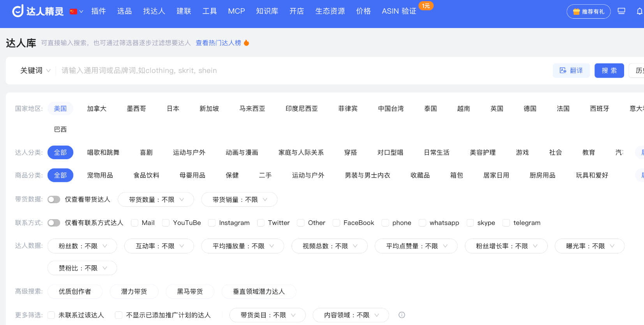This screenshot has width=644, height=325.
Task: Open the 曝光率 filter dropdown
Action: [x=590, y=246]
